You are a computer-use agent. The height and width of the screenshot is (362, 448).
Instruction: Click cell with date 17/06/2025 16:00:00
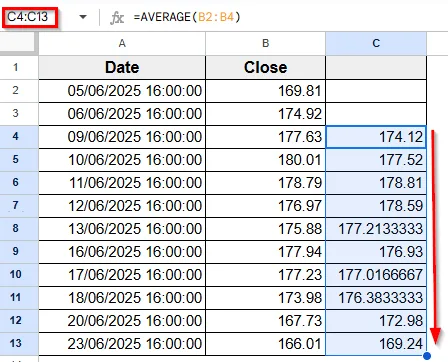tap(122, 275)
